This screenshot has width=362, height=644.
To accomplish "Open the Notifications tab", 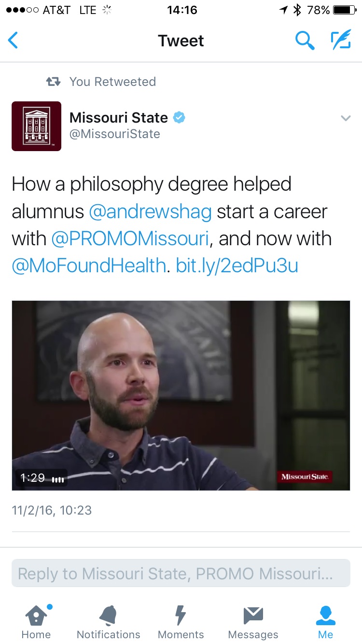I will [109, 622].
